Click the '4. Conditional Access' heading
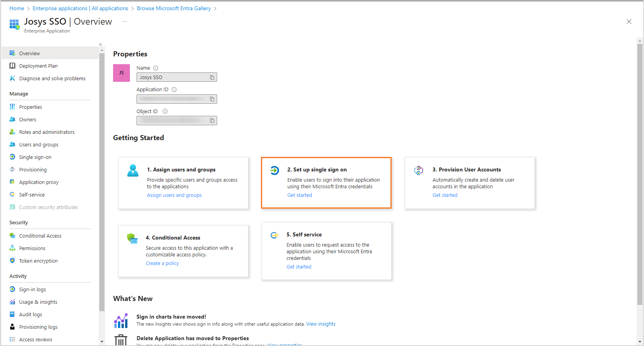This screenshot has width=644, height=346. pos(173,238)
